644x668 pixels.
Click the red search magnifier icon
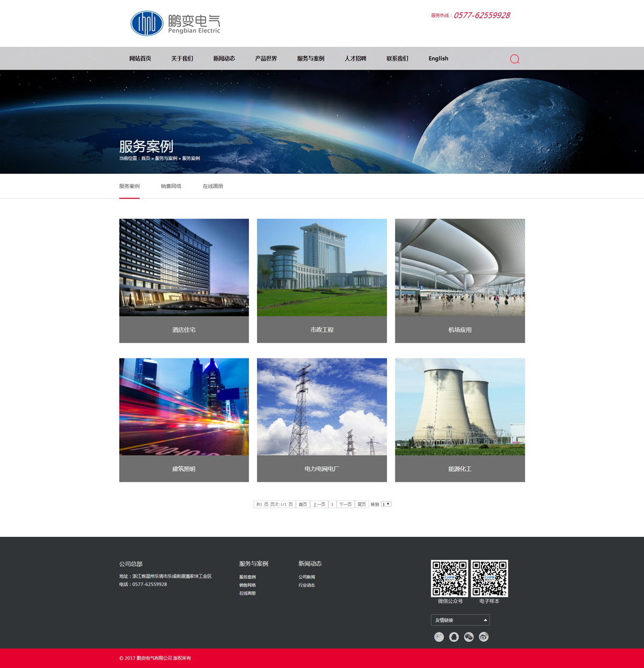514,59
